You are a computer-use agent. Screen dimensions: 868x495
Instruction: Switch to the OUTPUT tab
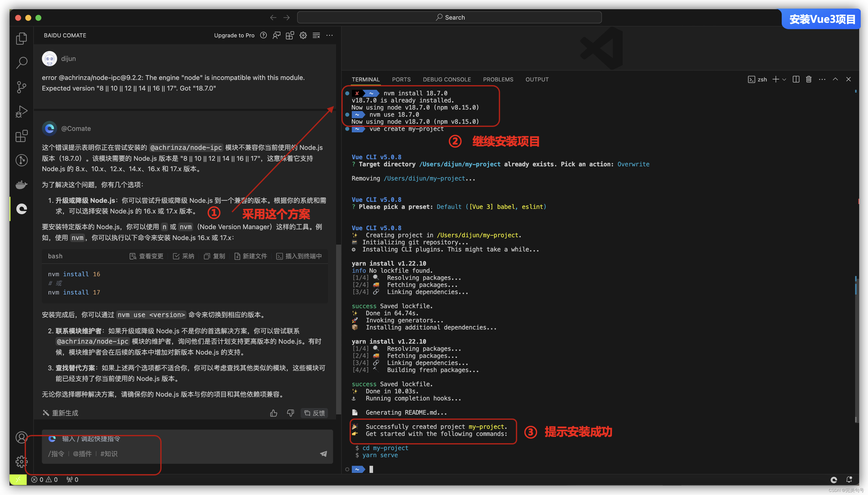pyautogui.click(x=537, y=79)
